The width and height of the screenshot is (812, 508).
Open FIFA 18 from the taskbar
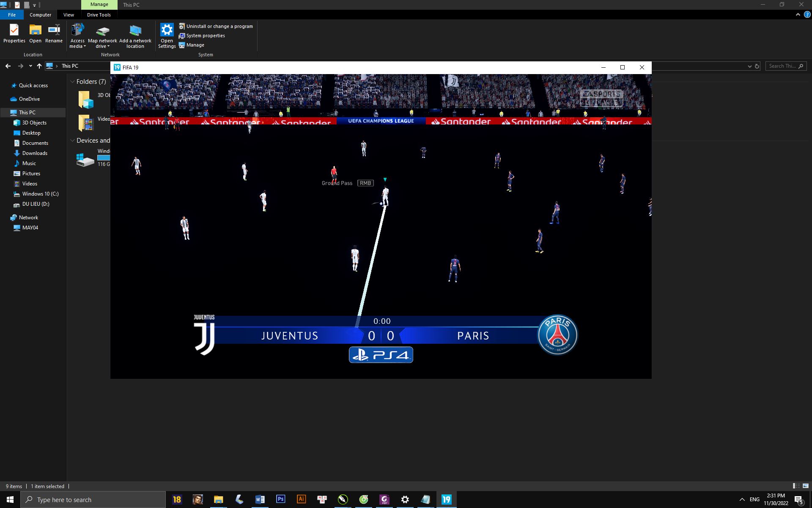point(177,500)
